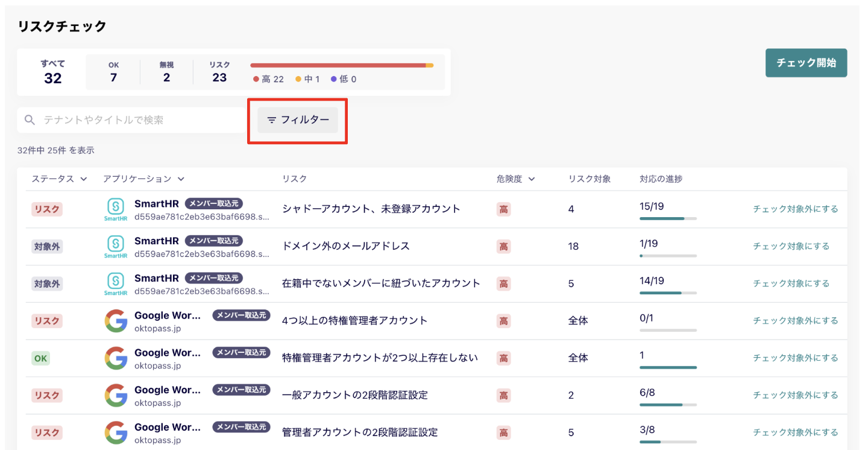Click 高 severity badge in 4つ以上の特権管理者 row

coord(503,321)
